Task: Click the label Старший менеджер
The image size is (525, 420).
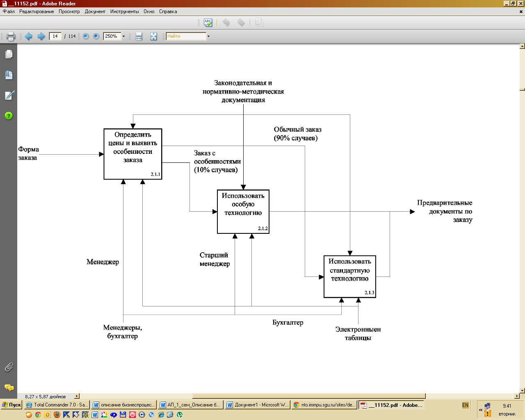Action: 215,259
